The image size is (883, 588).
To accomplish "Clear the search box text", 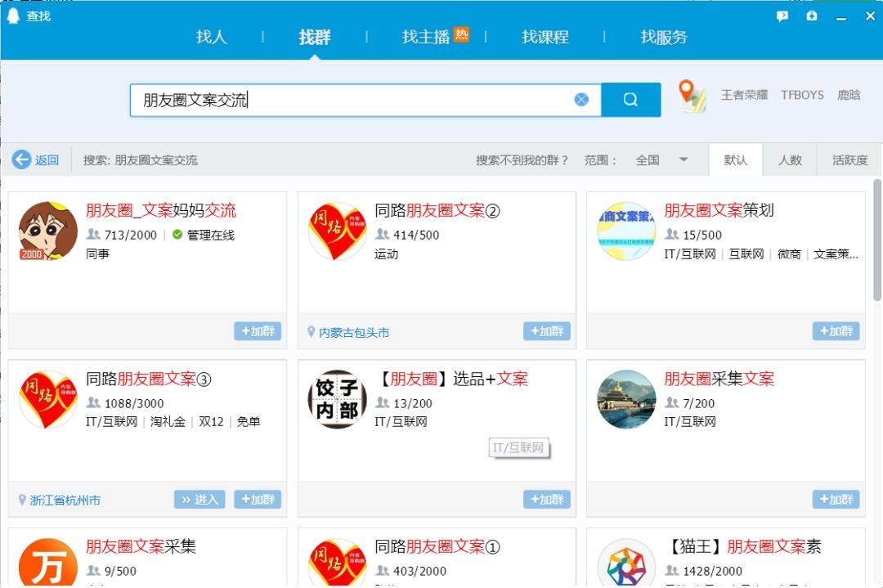I will pyautogui.click(x=582, y=100).
